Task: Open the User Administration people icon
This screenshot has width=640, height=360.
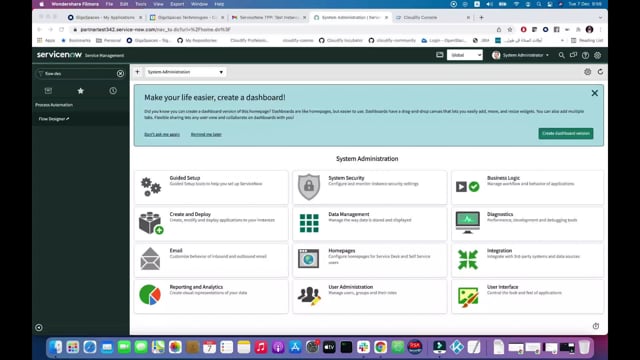Action: (x=309, y=296)
